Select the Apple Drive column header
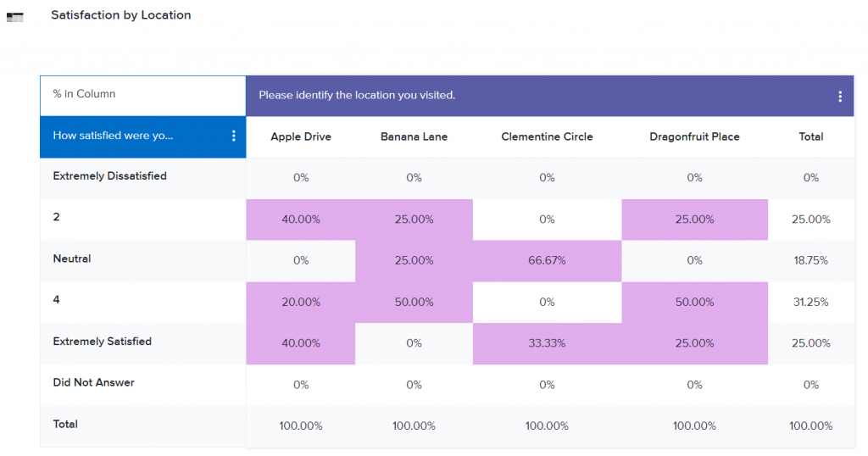Viewport: 868px width, 456px height. [x=301, y=136]
